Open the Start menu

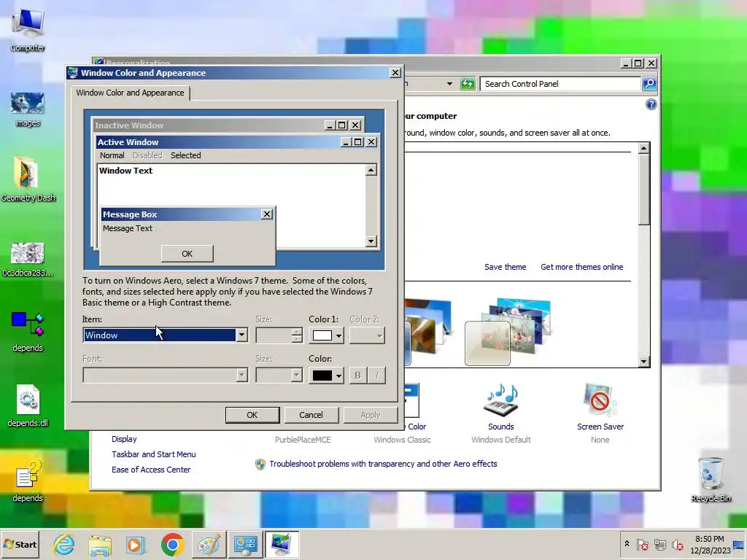click(x=20, y=544)
